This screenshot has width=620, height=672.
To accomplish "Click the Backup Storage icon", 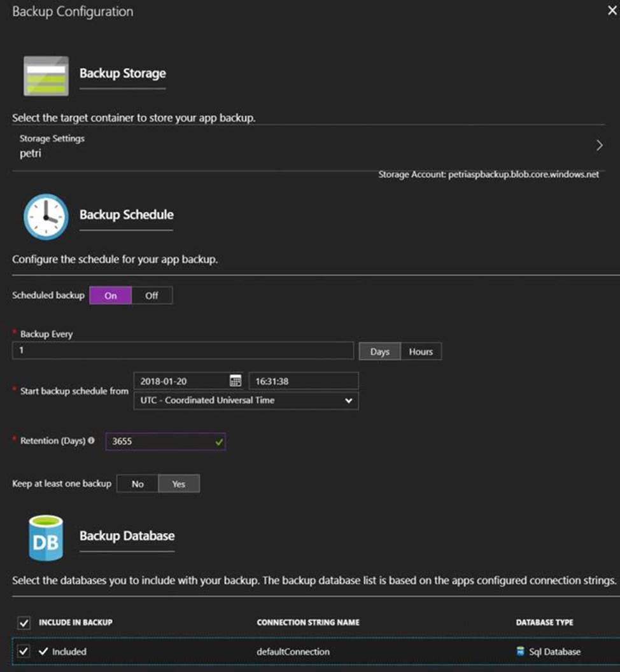I will [46, 76].
